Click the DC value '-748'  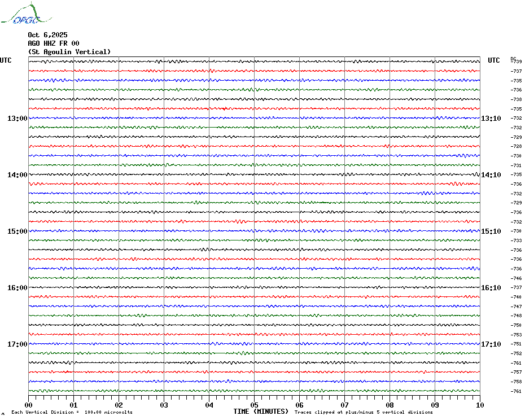(x=517, y=316)
